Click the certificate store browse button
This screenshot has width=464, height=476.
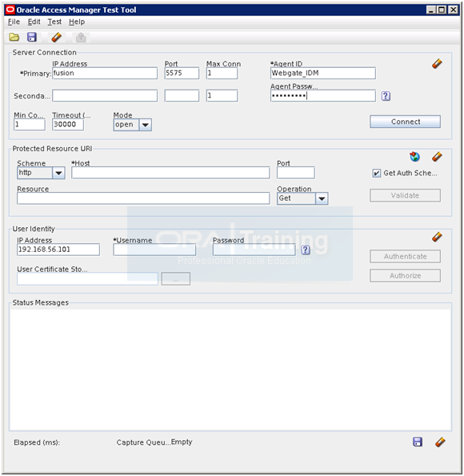tap(176, 278)
